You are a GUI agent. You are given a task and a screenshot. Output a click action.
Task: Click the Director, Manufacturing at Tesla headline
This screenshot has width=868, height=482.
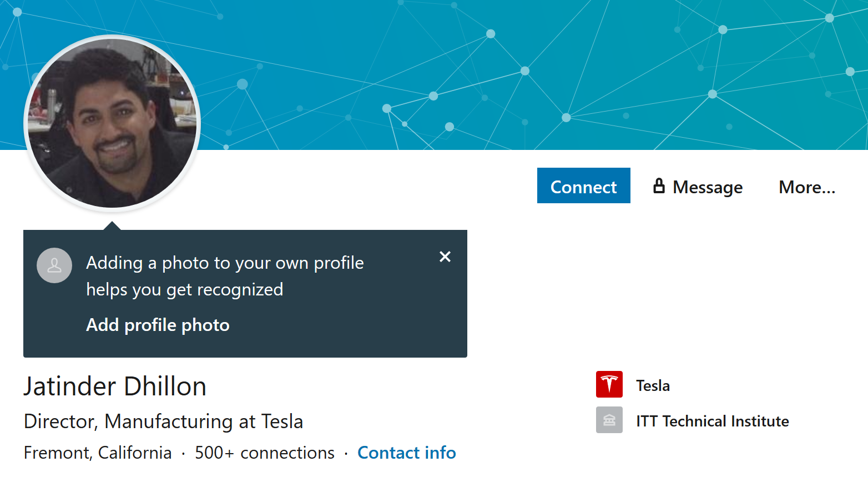pos(163,421)
